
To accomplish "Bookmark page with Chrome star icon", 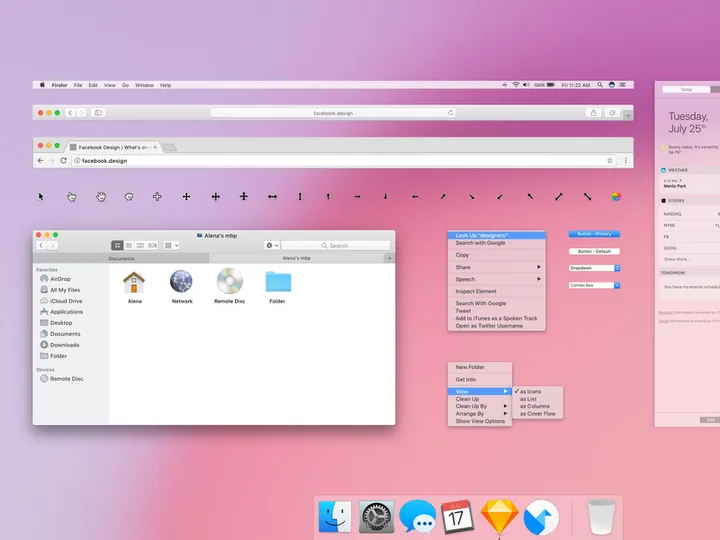I will [x=610, y=161].
